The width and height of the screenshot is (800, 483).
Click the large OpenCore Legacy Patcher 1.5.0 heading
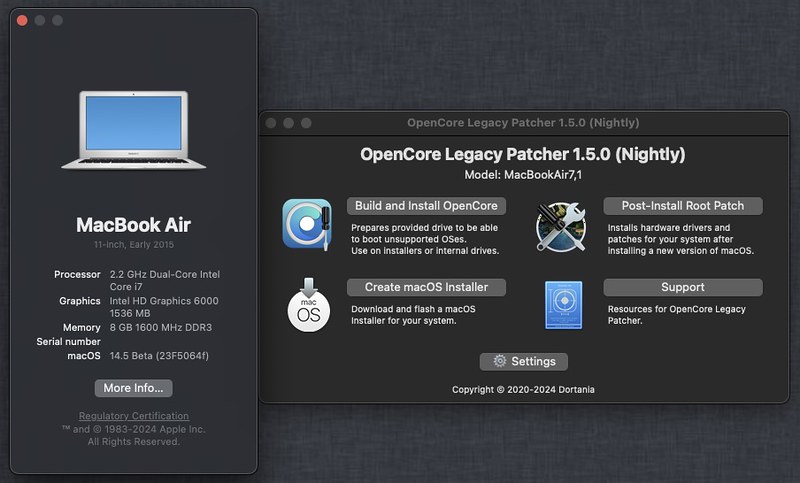523,154
